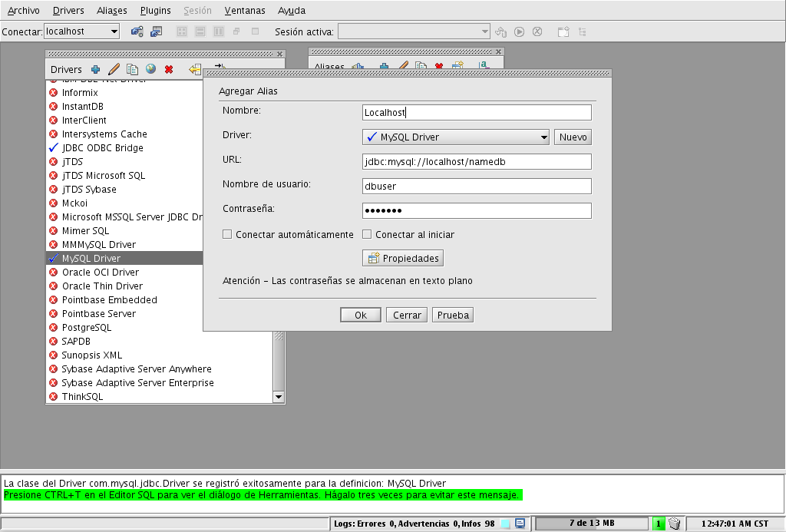Copy the selected driver using the copy icon
This screenshot has height=532, width=786.
click(132, 69)
